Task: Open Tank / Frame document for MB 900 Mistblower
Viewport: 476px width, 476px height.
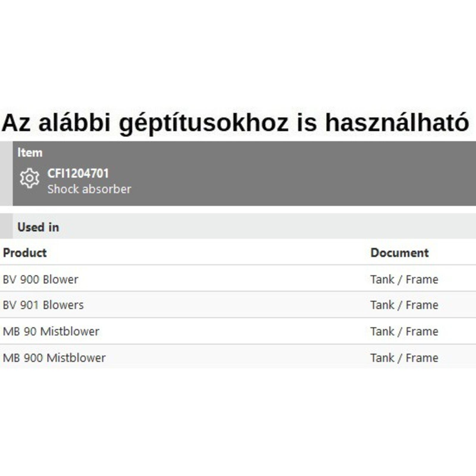Action: 404,358
